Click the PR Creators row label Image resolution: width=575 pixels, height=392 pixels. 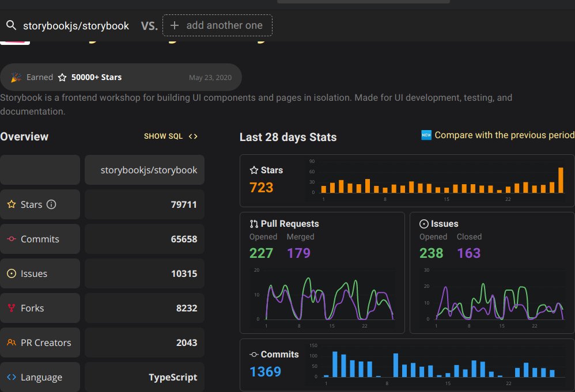[46, 342]
